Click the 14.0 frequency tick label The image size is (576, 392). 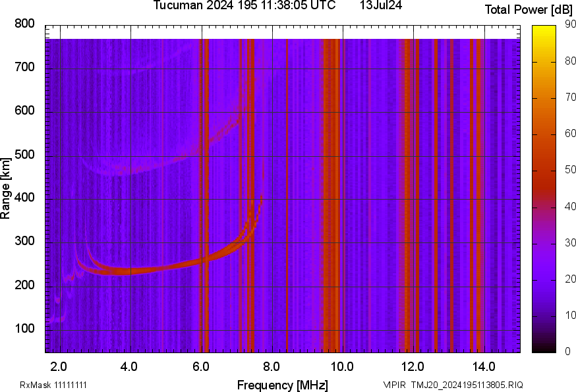484,366
